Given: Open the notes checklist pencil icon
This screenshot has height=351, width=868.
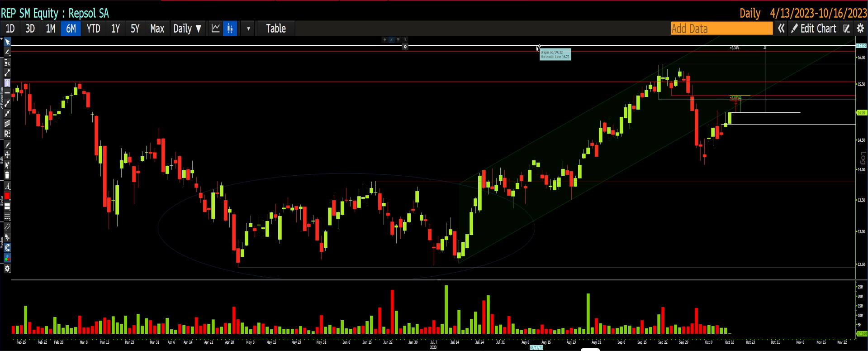Looking at the screenshot, I should tap(847, 29).
